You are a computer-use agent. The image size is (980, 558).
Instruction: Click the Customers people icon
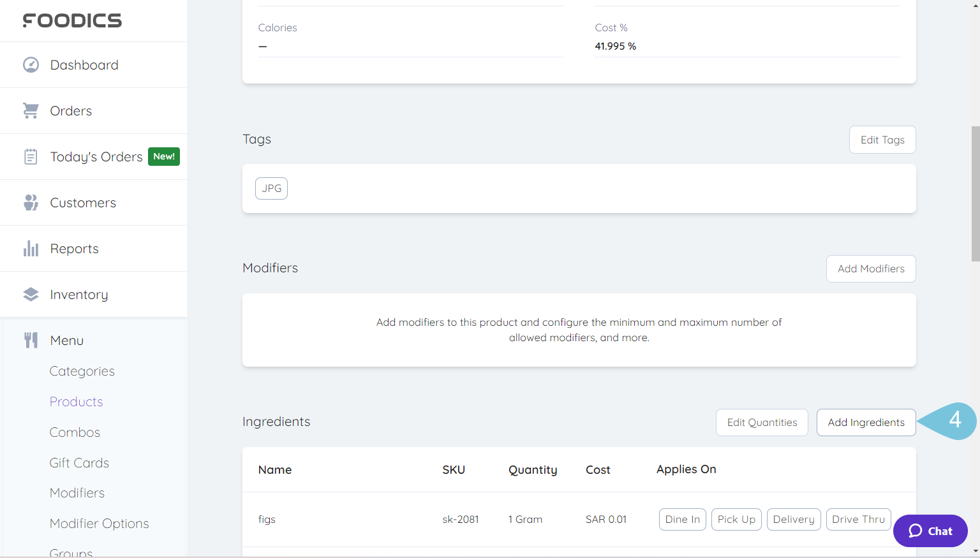[31, 203]
